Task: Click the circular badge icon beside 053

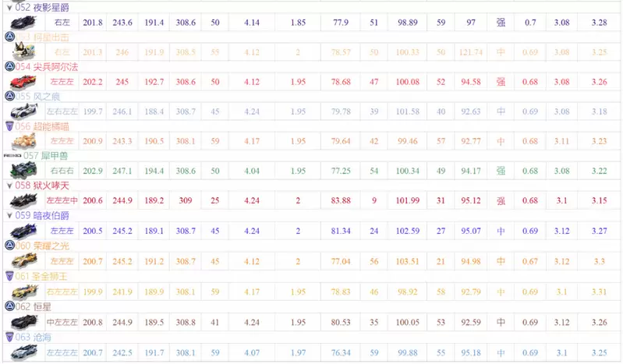Action: [x=9, y=37]
